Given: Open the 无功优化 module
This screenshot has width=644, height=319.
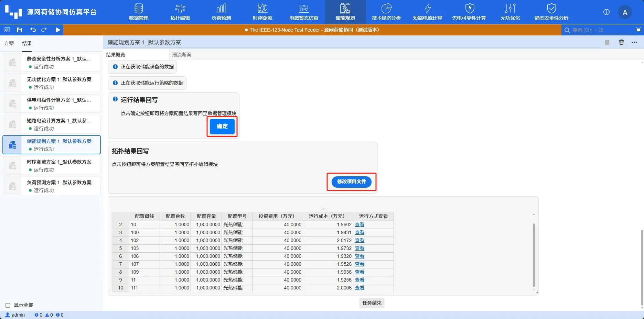Looking at the screenshot, I should (510, 12).
